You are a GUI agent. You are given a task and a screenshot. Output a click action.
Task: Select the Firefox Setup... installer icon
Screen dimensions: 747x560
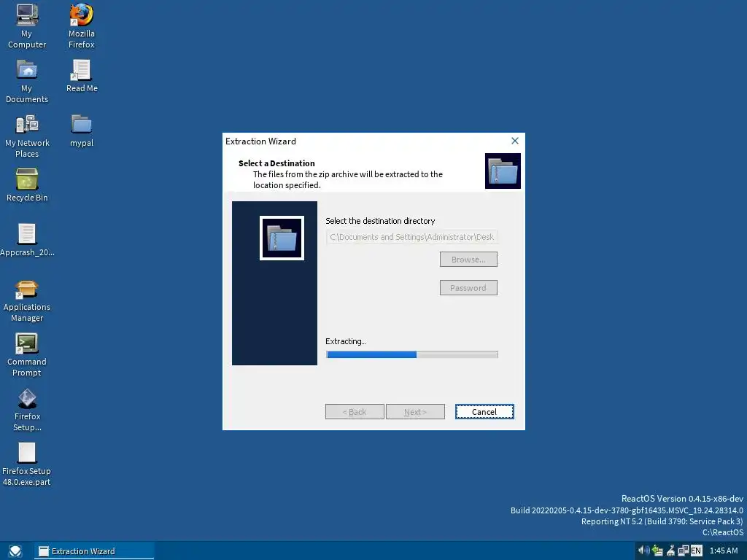coord(27,410)
